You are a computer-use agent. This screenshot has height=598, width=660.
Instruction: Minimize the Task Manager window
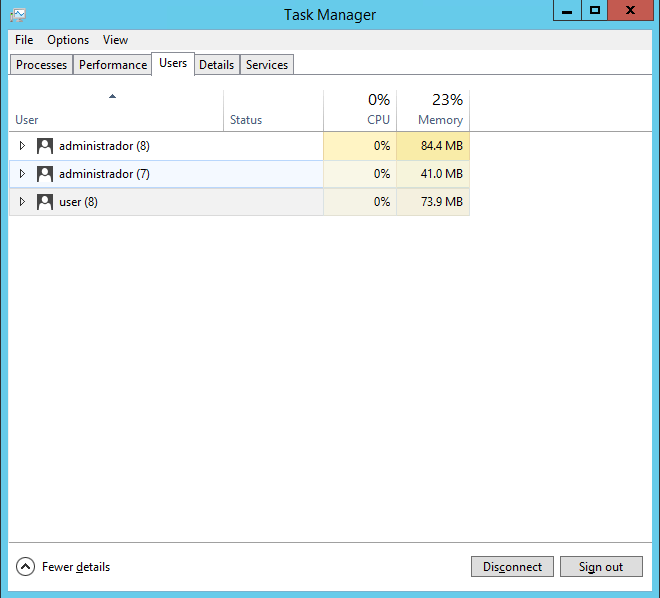click(x=567, y=10)
